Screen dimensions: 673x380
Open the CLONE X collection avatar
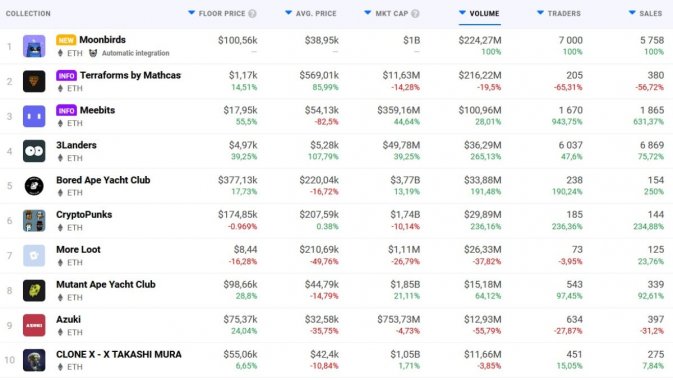(x=34, y=360)
